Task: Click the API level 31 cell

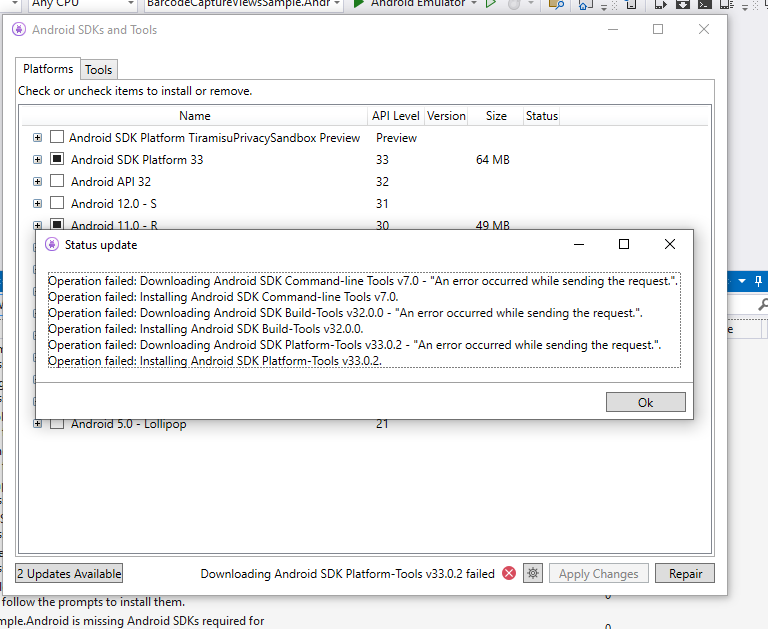Action: point(382,204)
